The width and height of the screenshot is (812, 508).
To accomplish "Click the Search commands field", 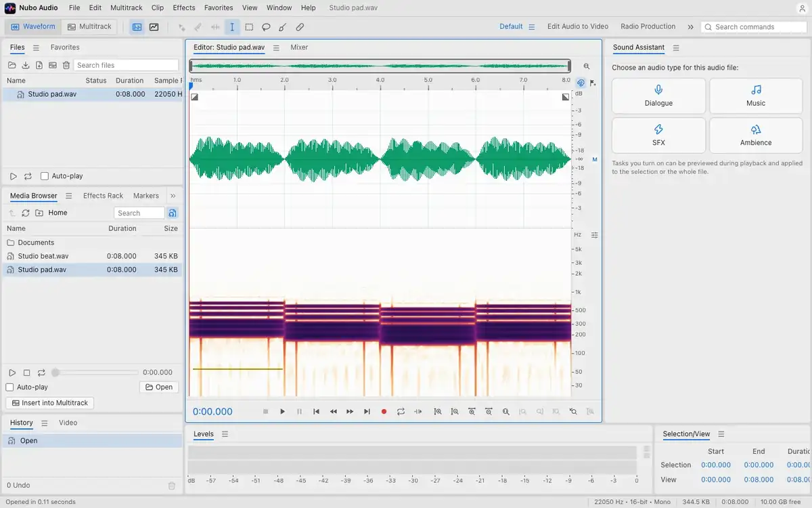I will [x=754, y=27].
